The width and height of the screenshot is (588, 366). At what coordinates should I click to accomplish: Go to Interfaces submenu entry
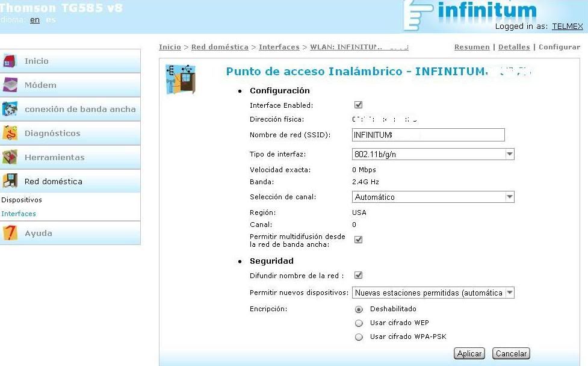coord(19,214)
